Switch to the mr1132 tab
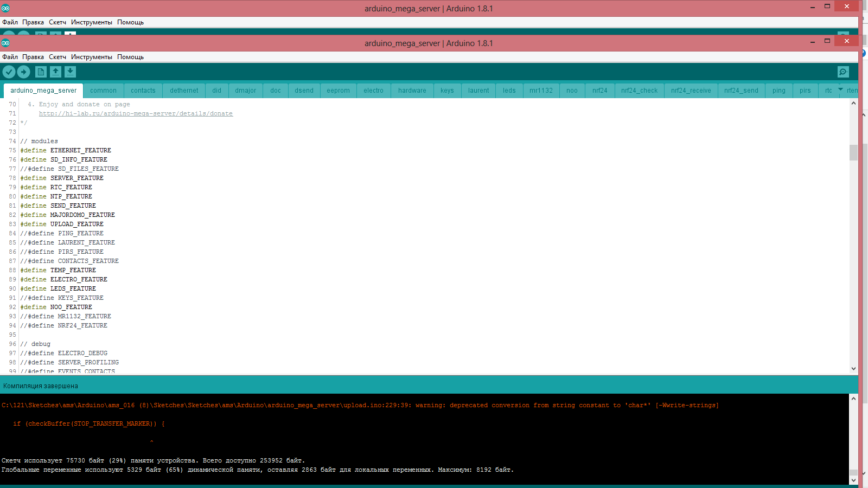The image size is (868, 488). [541, 91]
